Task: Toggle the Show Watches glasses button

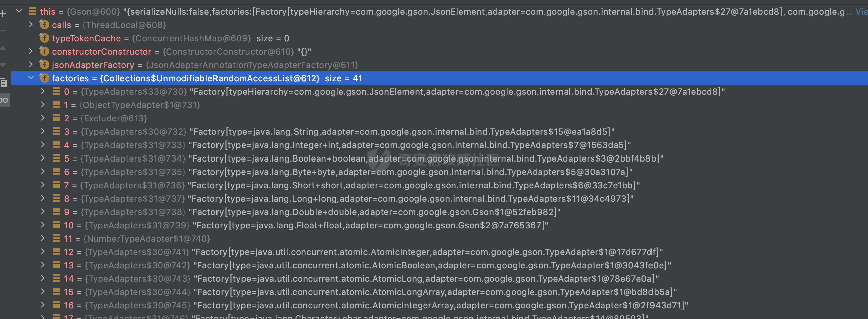Action: [x=4, y=100]
